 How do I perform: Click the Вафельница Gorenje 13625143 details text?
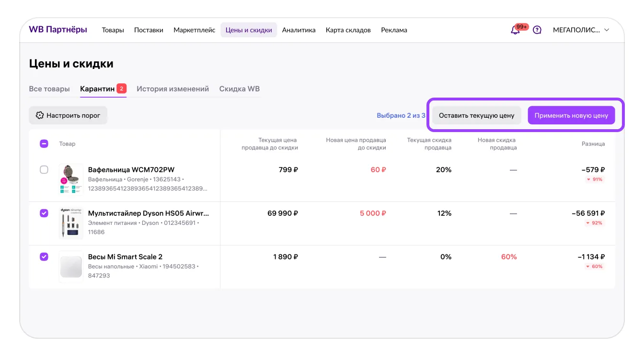coord(148,184)
